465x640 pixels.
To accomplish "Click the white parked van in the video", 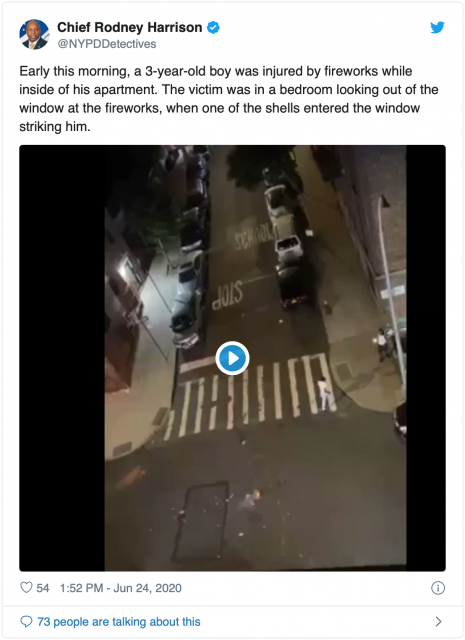I will (x=289, y=248).
